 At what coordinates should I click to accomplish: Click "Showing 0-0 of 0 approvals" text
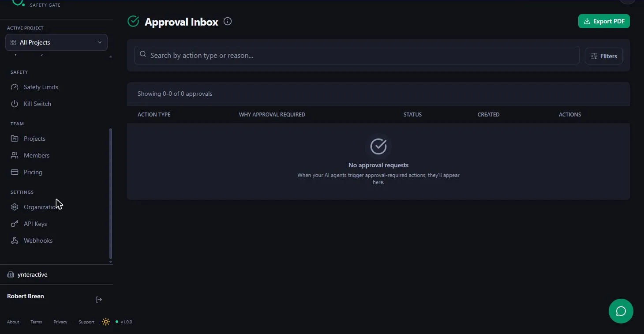tap(175, 94)
